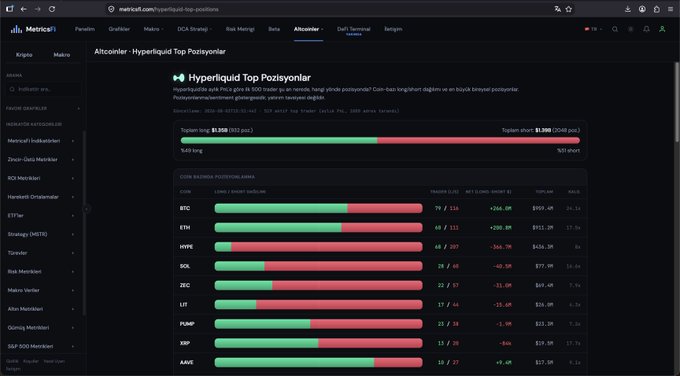Image resolution: width=680 pixels, height=376 pixels.
Task: Expand Risk Metrikleri category
Action: tap(41, 271)
